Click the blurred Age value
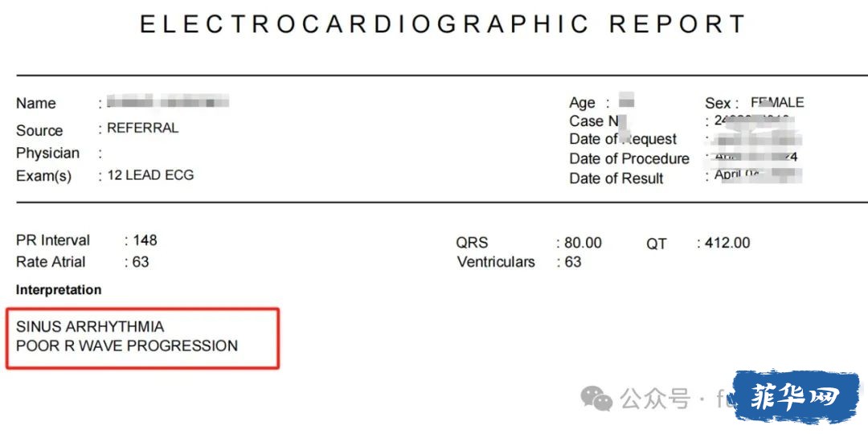The height and width of the screenshot is (434, 868). pos(626,101)
